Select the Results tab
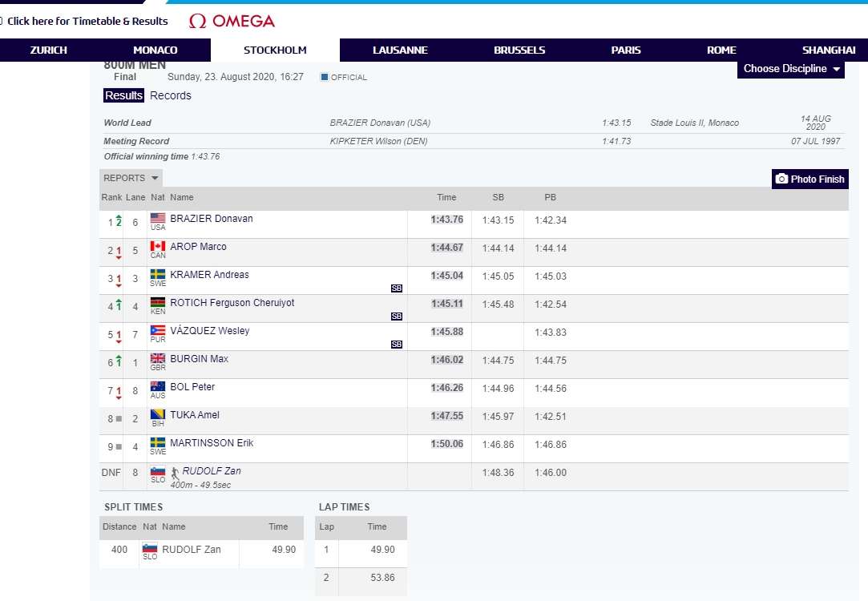The width and height of the screenshot is (868, 601). (124, 95)
